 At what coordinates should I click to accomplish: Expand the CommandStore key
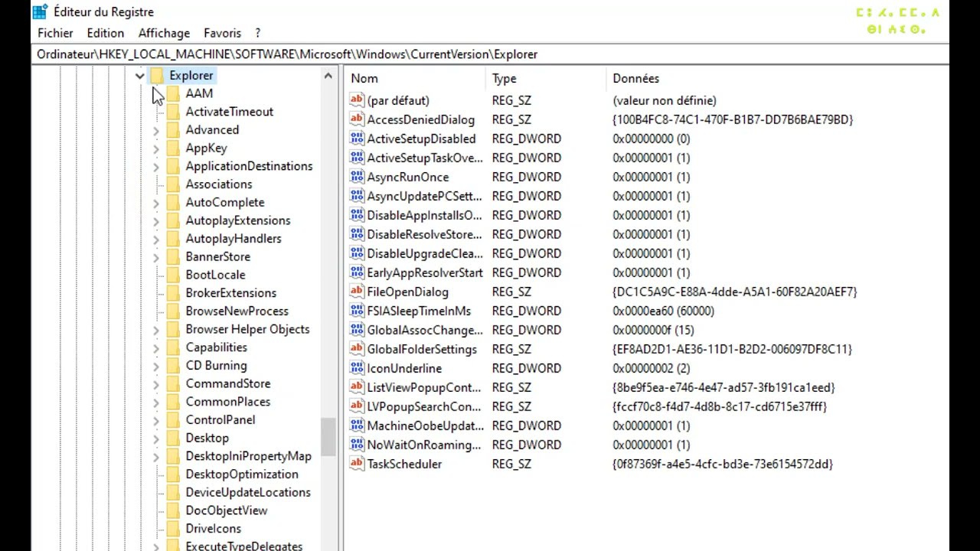tap(156, 384)
